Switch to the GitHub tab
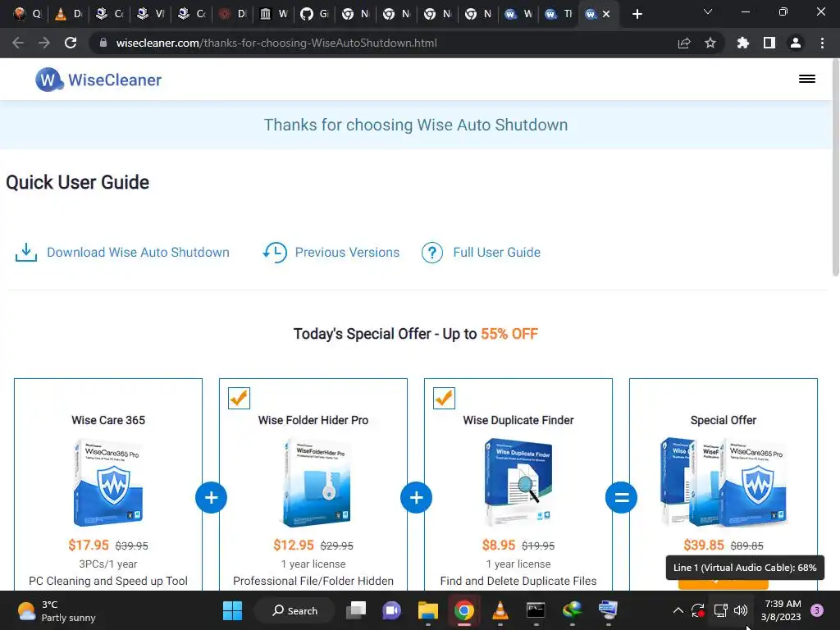This screenshot has height=630, width=840. 314,14
